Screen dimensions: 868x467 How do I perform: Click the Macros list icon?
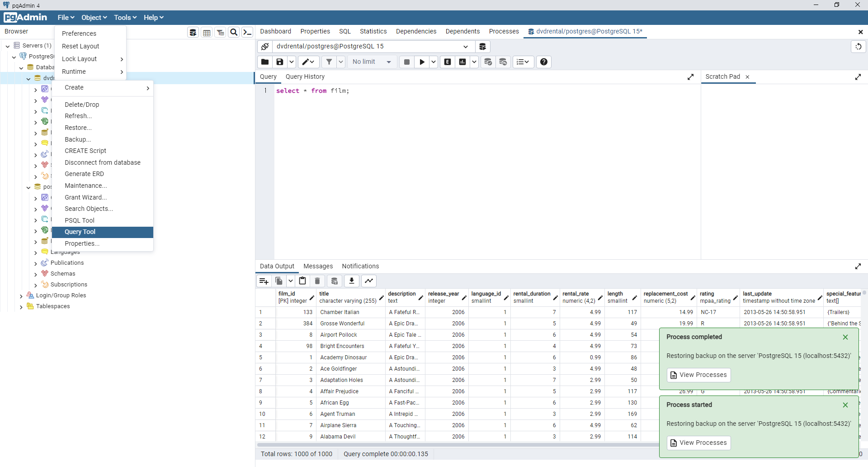click(523, 62)
